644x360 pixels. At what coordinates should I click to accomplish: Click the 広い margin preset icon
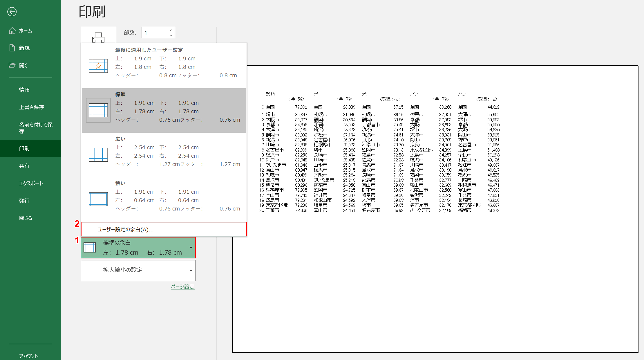(x=98, y=155)
